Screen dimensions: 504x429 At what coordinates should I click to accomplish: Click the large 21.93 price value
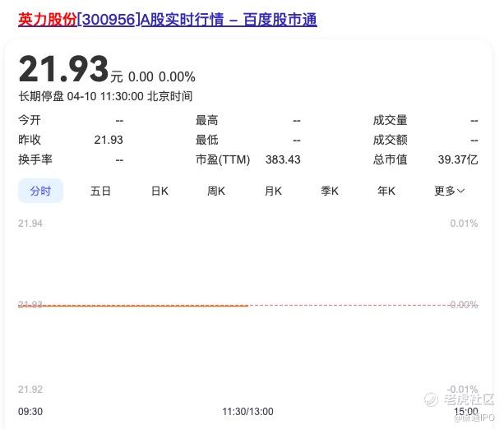63,69
